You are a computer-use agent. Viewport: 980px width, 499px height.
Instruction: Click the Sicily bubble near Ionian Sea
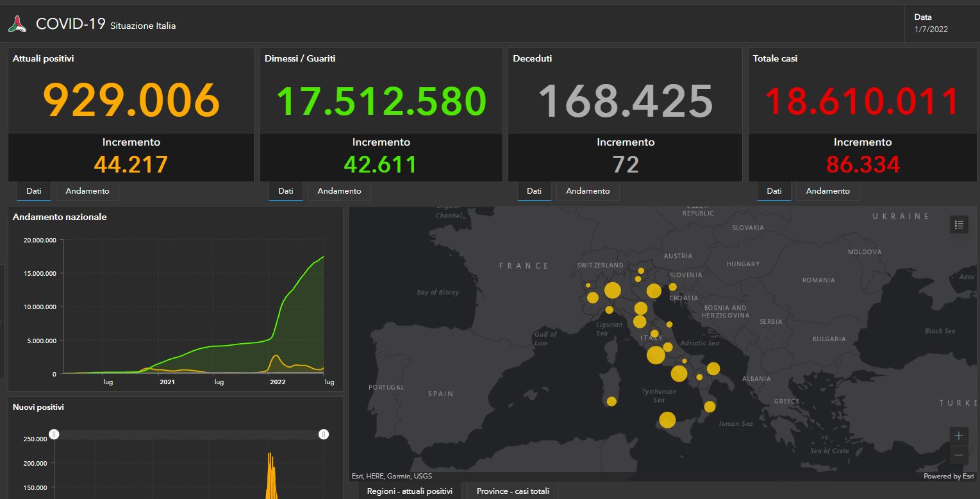pyautogui.click(x=667, y=420)
